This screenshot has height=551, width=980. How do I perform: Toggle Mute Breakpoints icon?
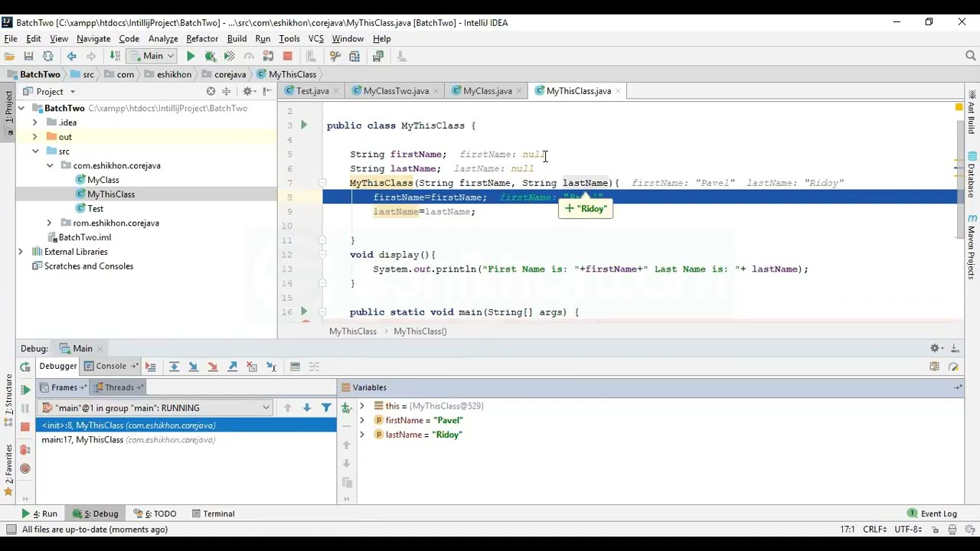[x=25, y=468]
